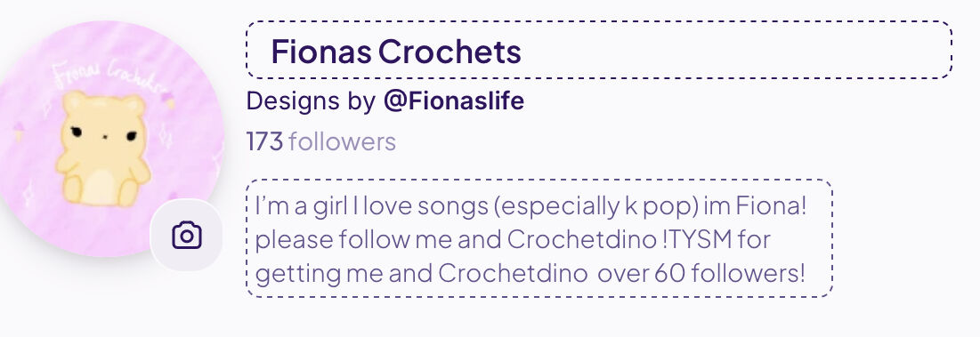Place cursor on "TYSM" in the bio
Screen dimensions: 980x337
(x=699, y=239)
